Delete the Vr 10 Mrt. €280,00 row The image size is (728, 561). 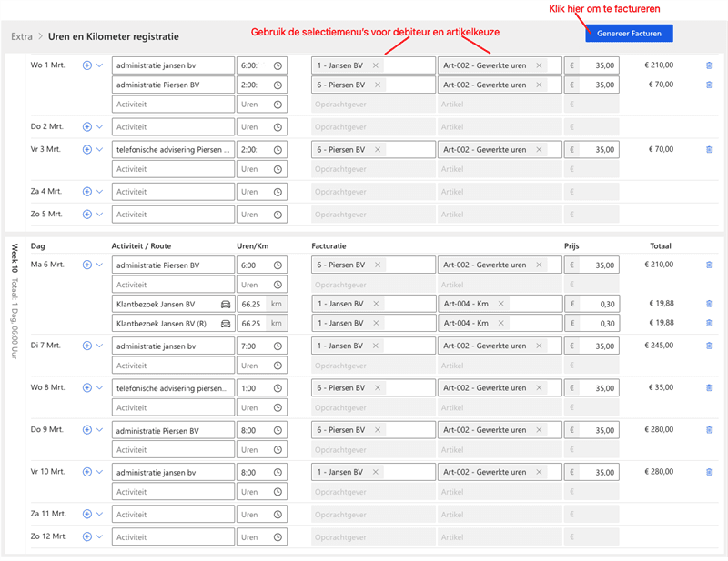[x=709, y=472]
